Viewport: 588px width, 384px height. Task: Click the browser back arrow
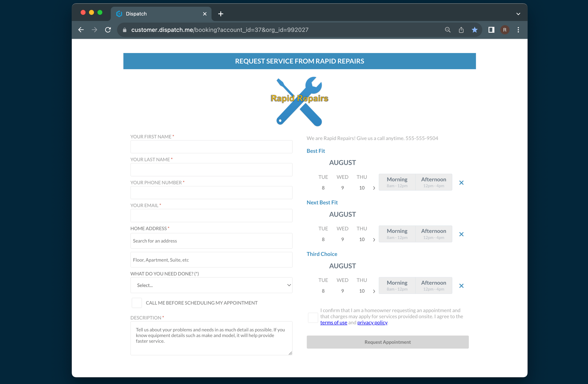pyautogui.click(x=81, y=30)
